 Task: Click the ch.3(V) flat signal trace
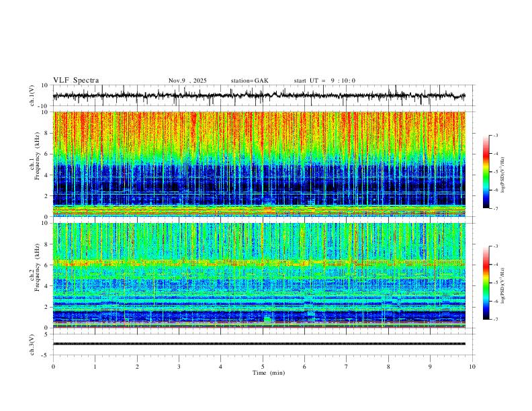(259, 344)
